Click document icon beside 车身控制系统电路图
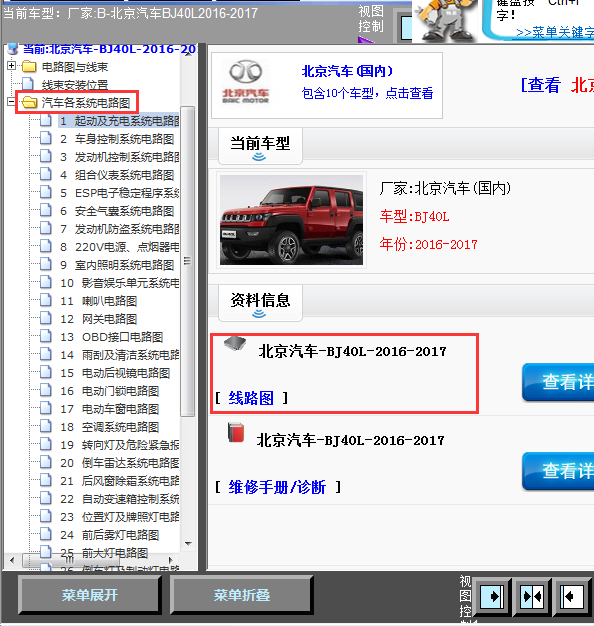 click(46, 138)
